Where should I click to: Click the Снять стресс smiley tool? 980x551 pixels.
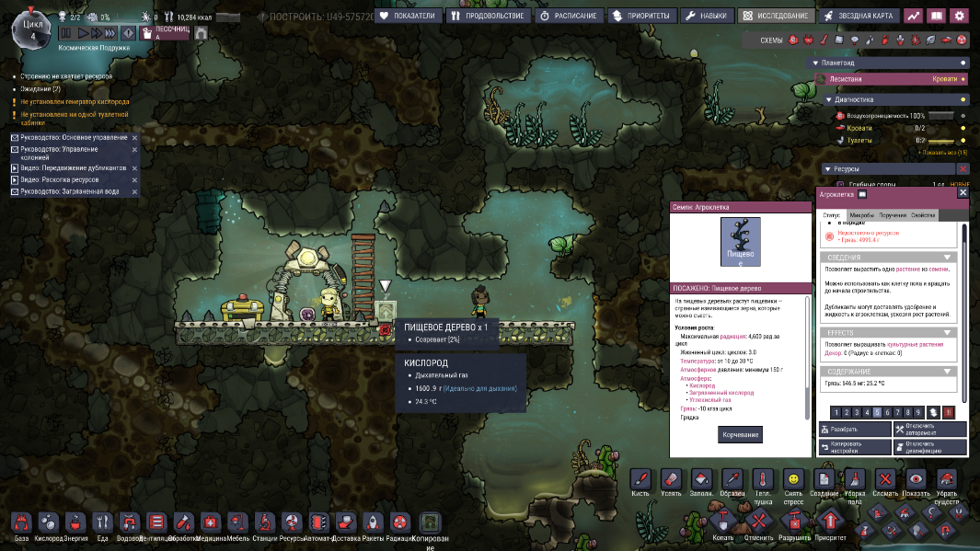(x=792, y=479)
